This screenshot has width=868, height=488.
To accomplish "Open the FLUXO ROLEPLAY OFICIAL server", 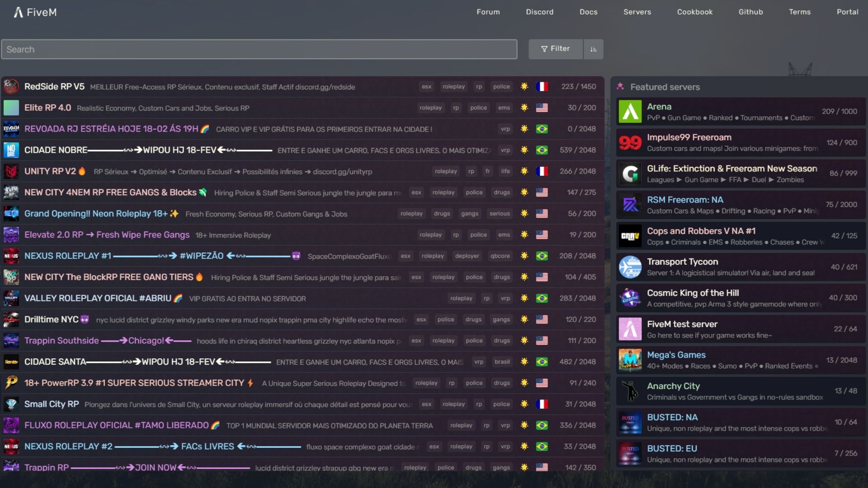I will click(x=302, y=425).
